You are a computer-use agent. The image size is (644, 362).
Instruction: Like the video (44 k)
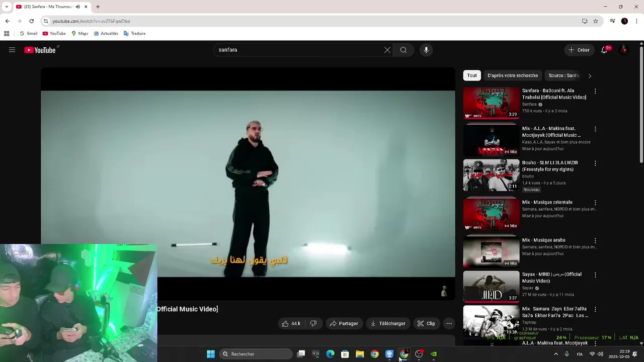[x=291, y=323]
